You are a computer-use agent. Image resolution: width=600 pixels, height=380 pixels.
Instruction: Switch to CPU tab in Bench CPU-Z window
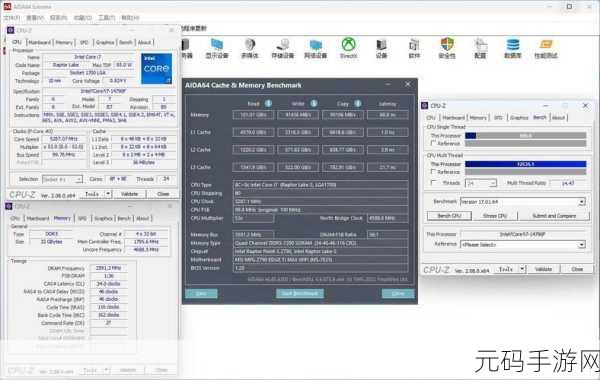pyautogui.click(x=431, y=117)
